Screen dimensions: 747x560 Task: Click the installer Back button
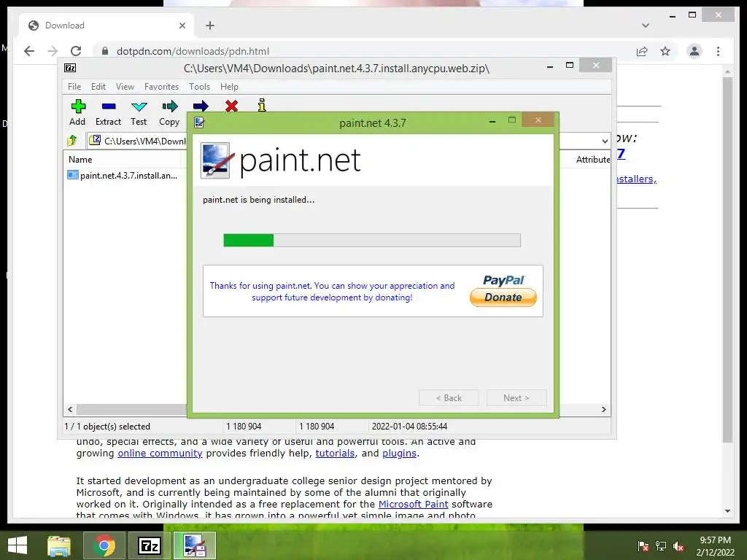point(449,397)
